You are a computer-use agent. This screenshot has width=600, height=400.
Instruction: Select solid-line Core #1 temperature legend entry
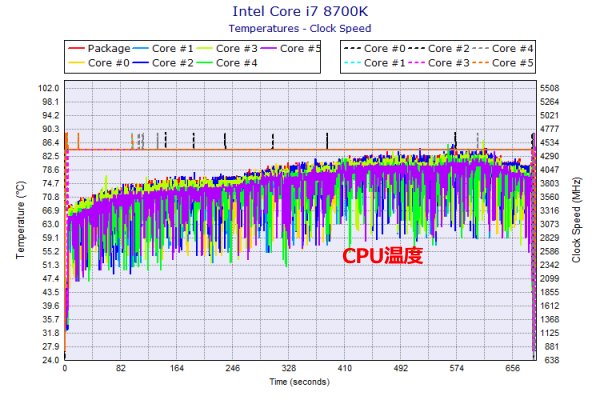point(163,49)
